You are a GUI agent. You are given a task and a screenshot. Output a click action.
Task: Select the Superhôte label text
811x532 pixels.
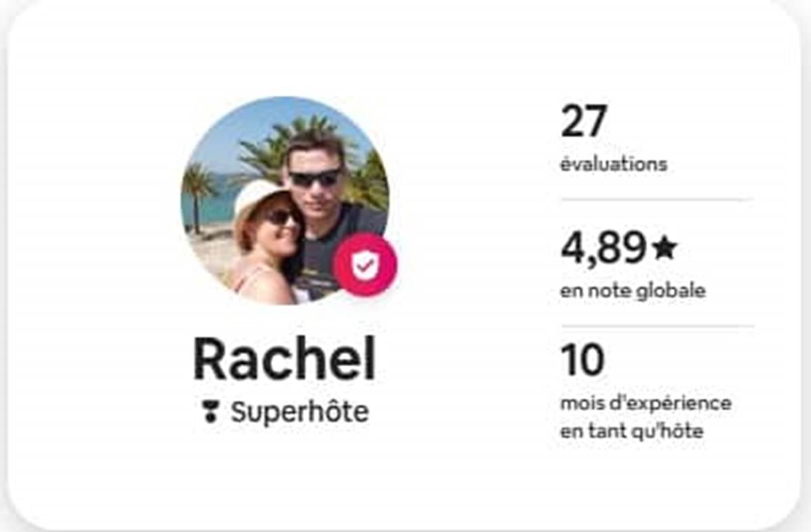[299, 412]
